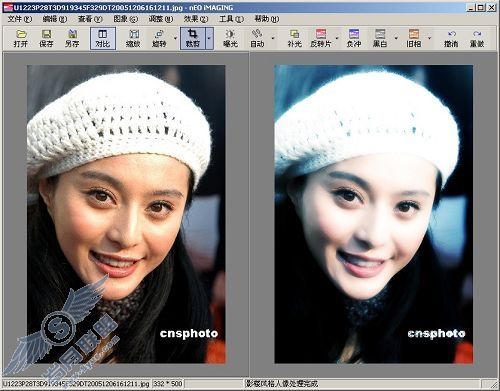Save as a new file via 另存
500x391 pixels.
[x=72, y=38]
